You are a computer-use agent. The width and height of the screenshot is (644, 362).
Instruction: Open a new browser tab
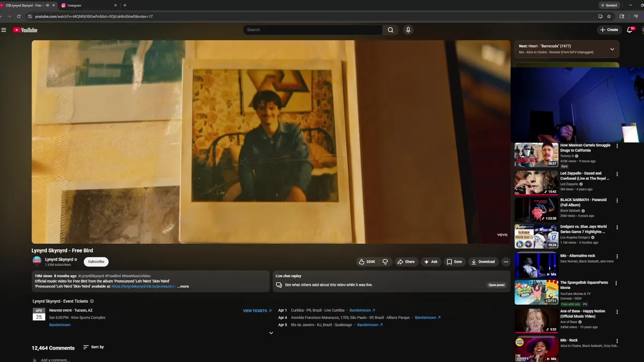click(125, 5)
